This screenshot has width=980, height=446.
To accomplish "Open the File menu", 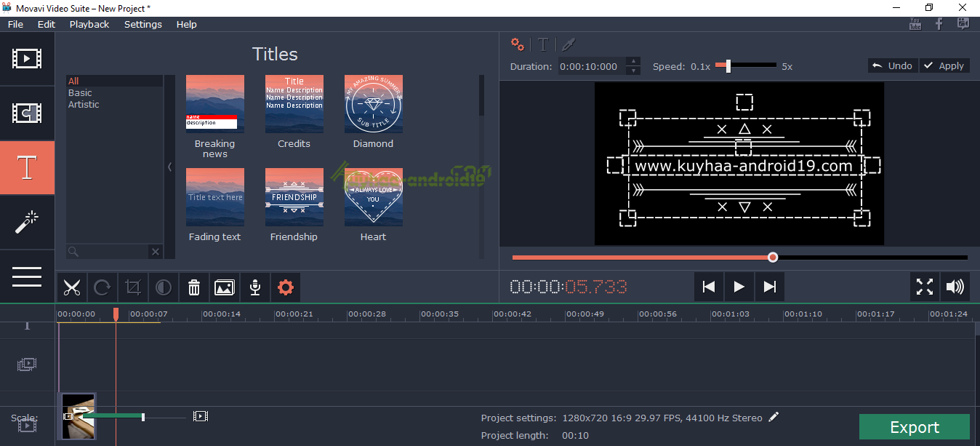I will 15,24.
